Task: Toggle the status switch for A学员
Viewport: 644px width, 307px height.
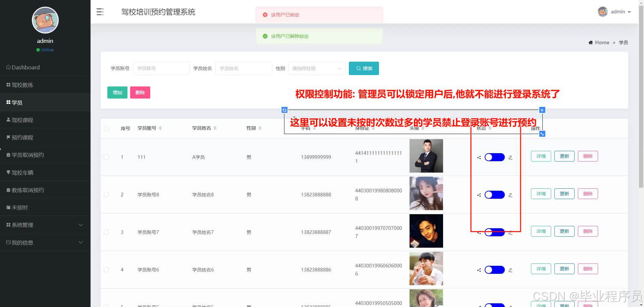Action: pyautogui.click(x=495, y=157)
